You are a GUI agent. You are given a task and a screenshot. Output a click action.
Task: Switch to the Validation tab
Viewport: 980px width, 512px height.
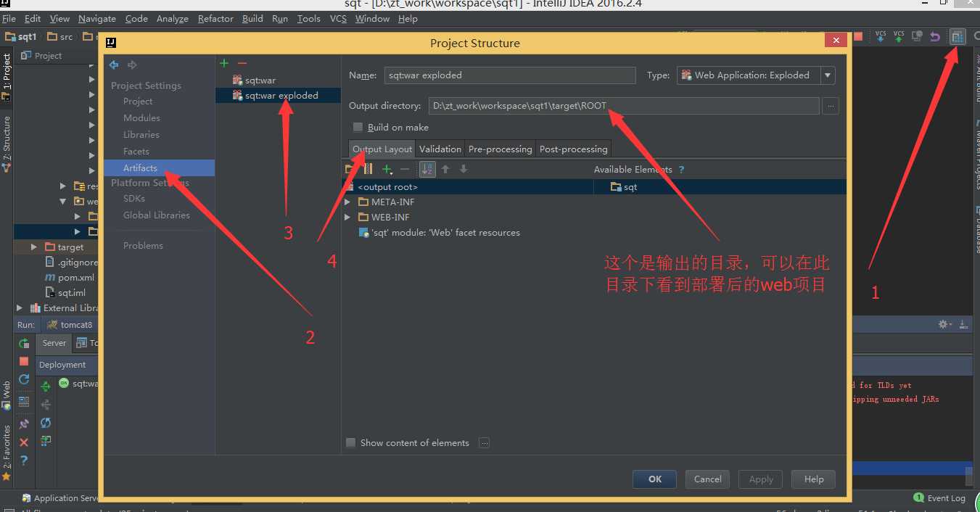[x=440, y=149]
